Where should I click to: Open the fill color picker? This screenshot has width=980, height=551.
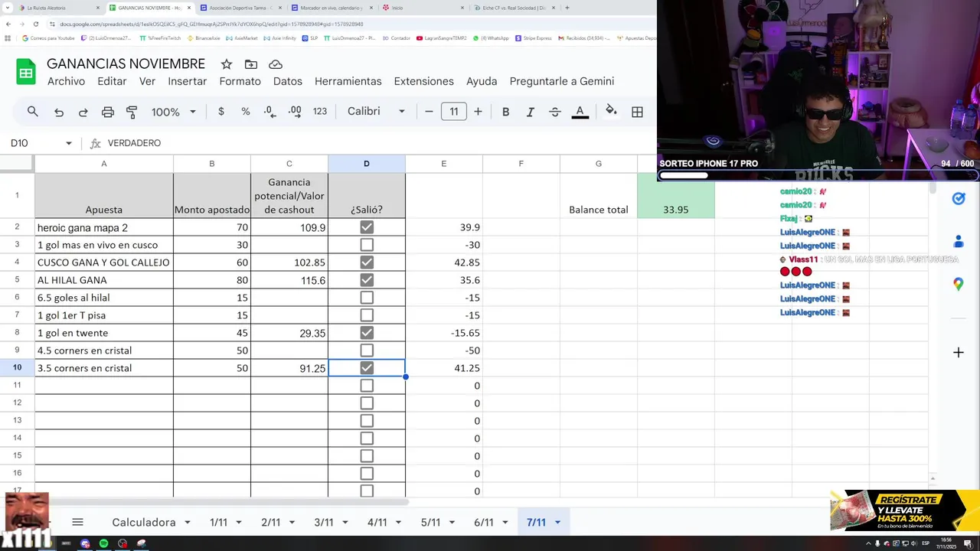tap(611, 112)
